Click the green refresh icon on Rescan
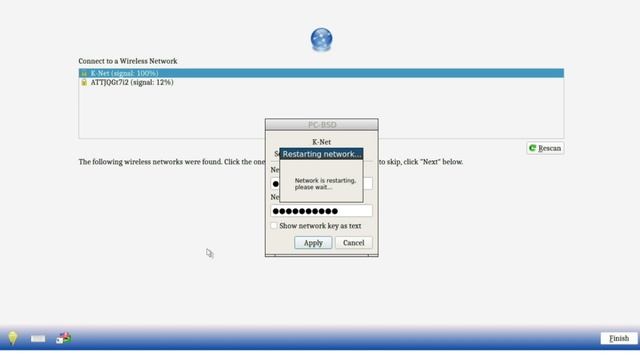Viewport: 640px width, 360px height. coord(532,148)
